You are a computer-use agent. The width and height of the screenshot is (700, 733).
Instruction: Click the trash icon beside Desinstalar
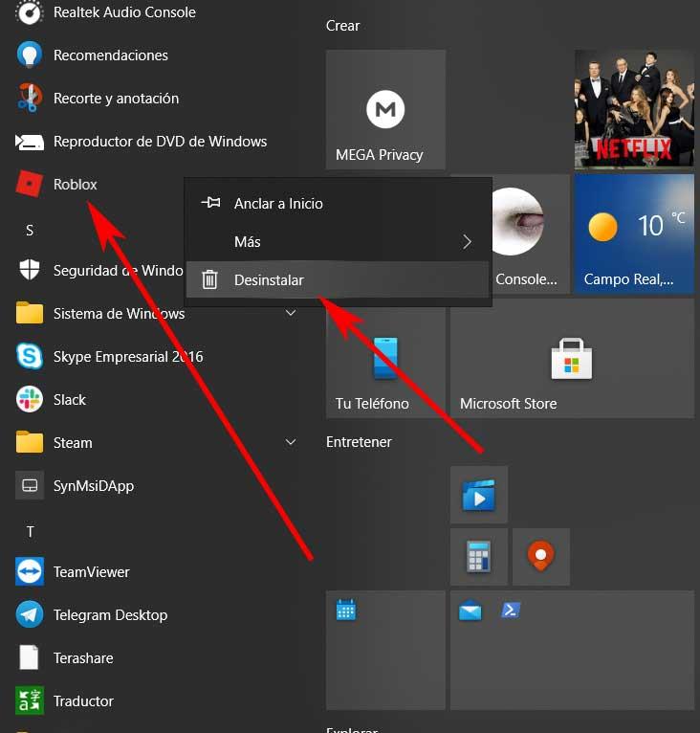tap(209, 279)
